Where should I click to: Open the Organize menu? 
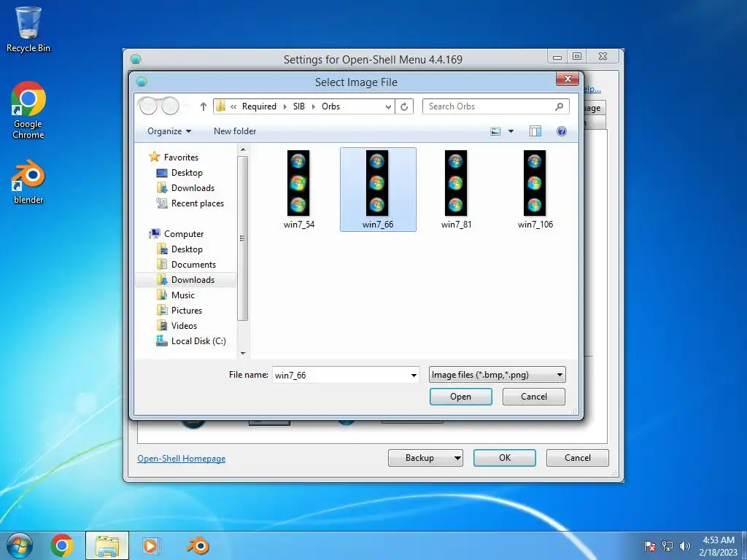click(169, 131)
